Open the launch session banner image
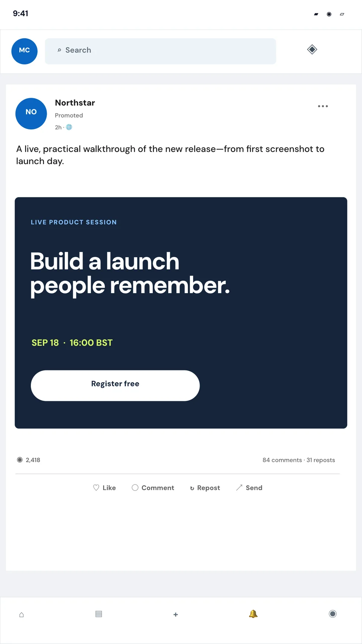 pyautogui.click(x=181, y=313)
